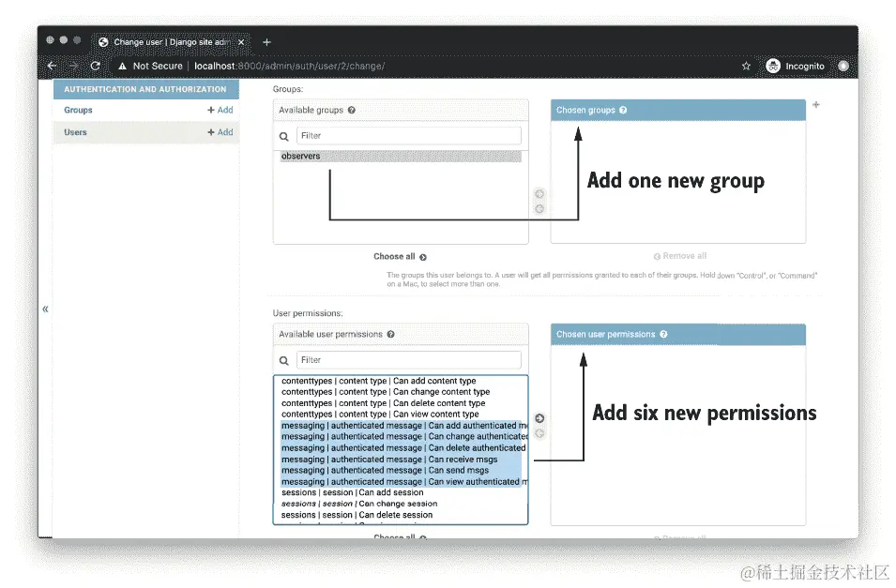The width and height of the screenshot is (896, 588).
Task: Select 'Can add content type' permission
Action: point(401,381)
